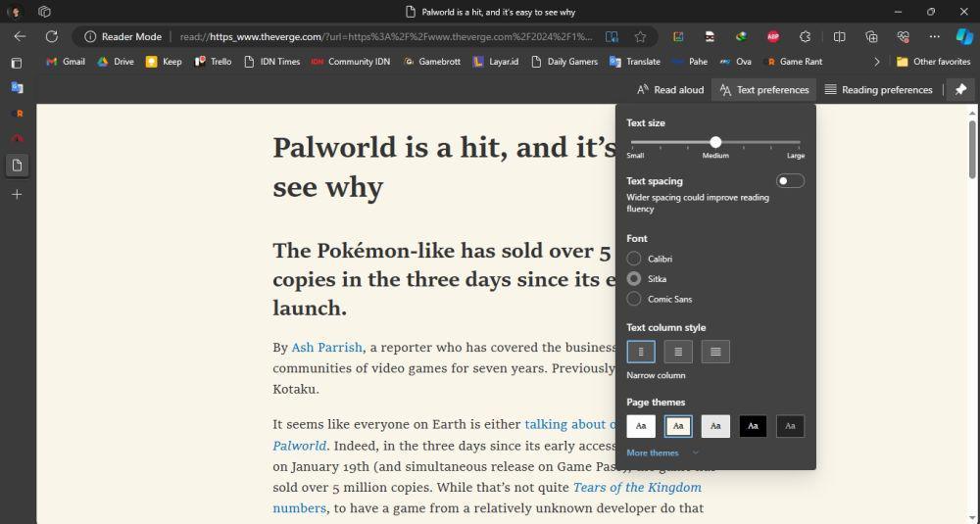Click the address bar URL
Screen dimensions: 980x524
click(385, 37)
